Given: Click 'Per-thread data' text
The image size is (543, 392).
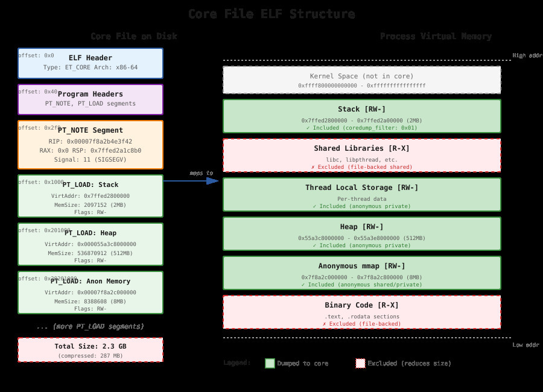Looking at the screenshot, I should [x=362, y=199].
